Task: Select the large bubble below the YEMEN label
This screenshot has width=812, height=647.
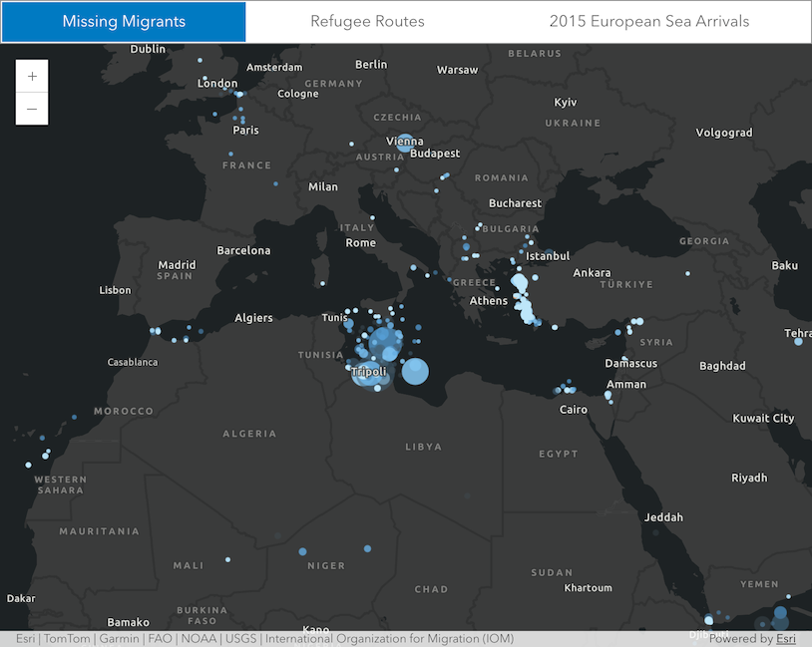Action: (780, 613)
